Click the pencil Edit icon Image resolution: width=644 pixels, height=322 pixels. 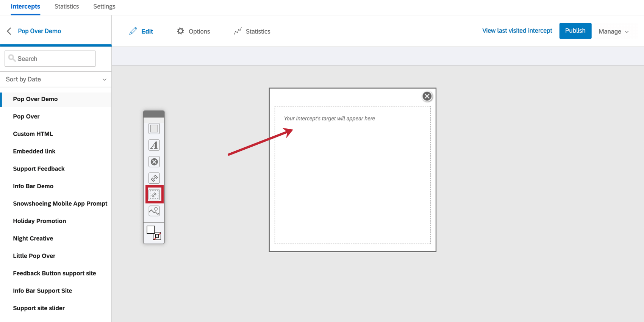(x=133, y=31)
